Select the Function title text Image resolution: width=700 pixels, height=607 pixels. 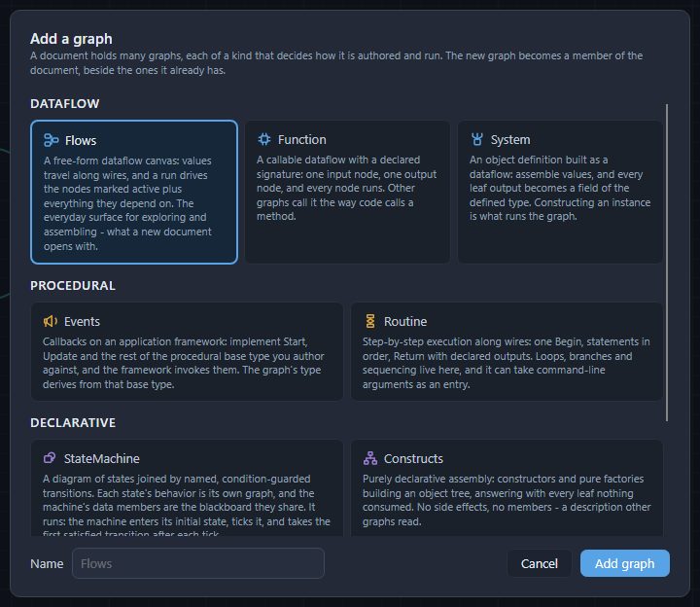click(301, 140)
